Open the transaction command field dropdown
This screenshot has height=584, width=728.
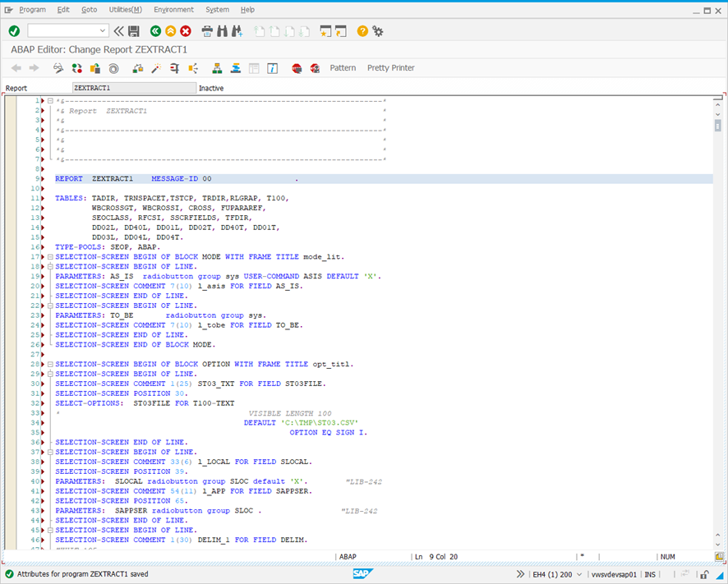tap(102, 31)
